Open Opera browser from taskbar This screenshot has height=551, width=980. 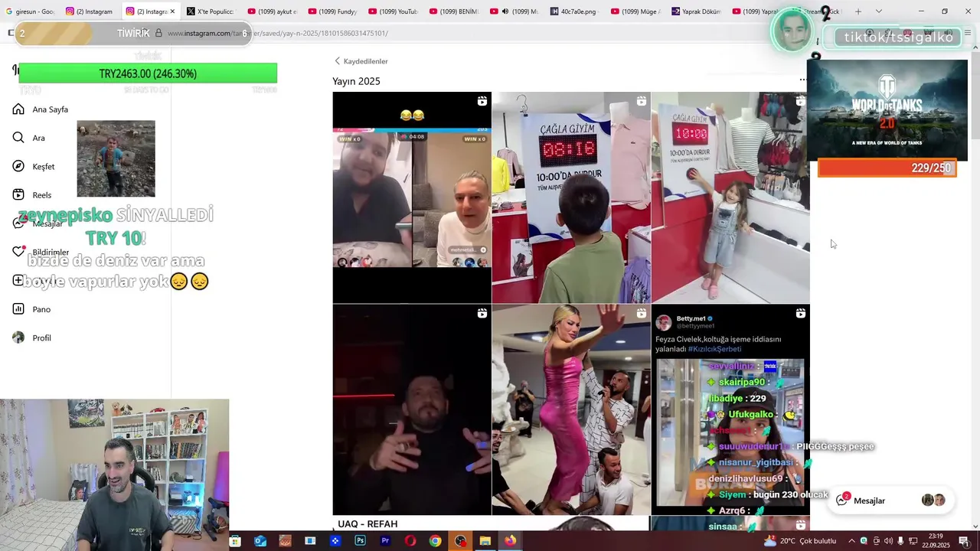coord(410,541)
